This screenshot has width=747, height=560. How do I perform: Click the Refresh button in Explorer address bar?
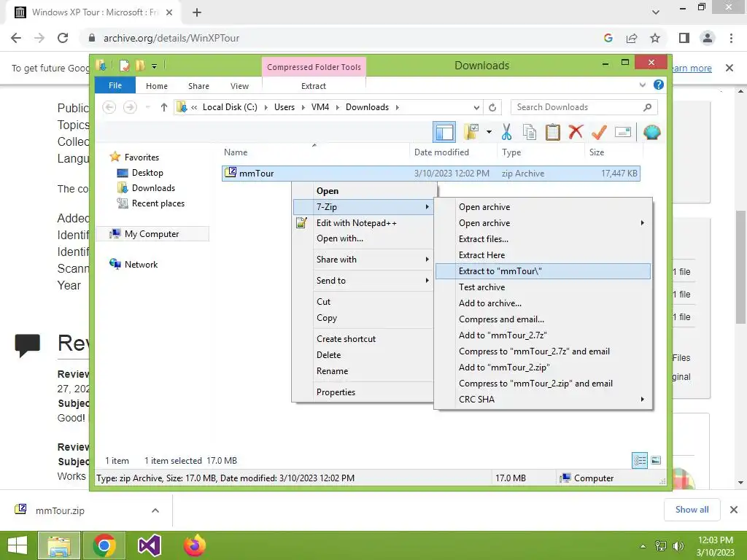click(x=492, y=107)
